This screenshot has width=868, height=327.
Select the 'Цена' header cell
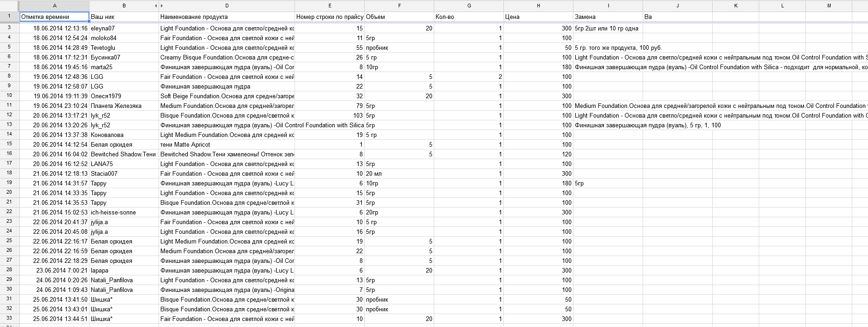(x=538, y=17)
